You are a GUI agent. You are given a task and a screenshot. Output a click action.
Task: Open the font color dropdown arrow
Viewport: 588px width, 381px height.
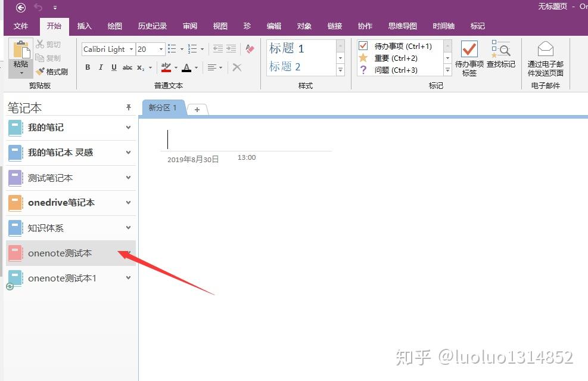click(x=196, y=67)
